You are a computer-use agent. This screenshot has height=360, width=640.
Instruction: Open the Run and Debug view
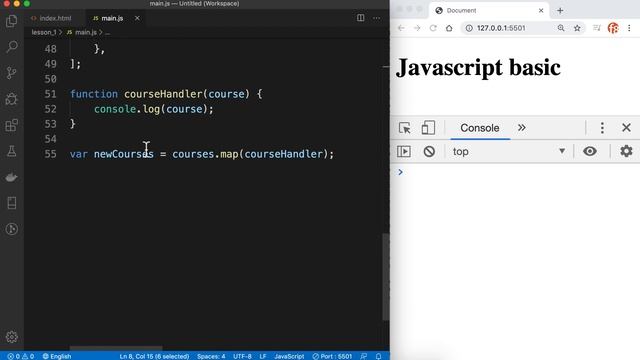(12, 99)
